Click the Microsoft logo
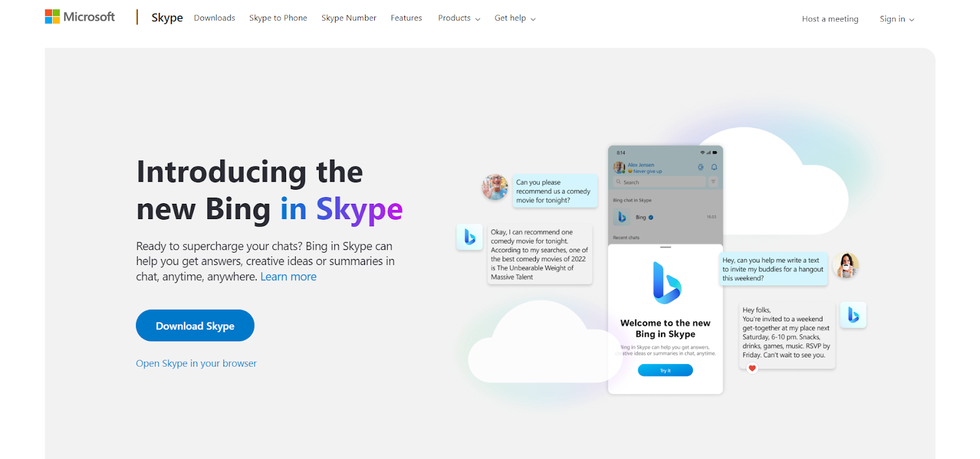The width and height of the screenshot is (980, 459). [x=80, y=17]
